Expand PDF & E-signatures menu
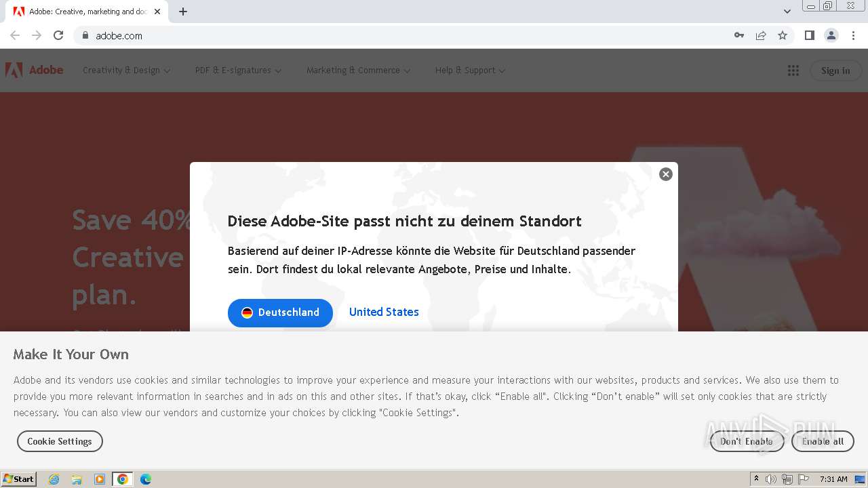868x488 pixels. [237, 70]
